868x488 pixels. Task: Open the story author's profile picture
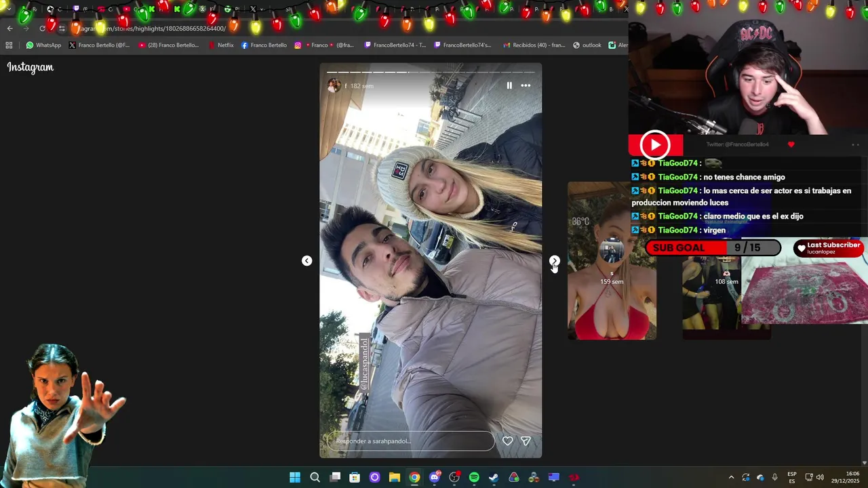(x=334, y=85)
